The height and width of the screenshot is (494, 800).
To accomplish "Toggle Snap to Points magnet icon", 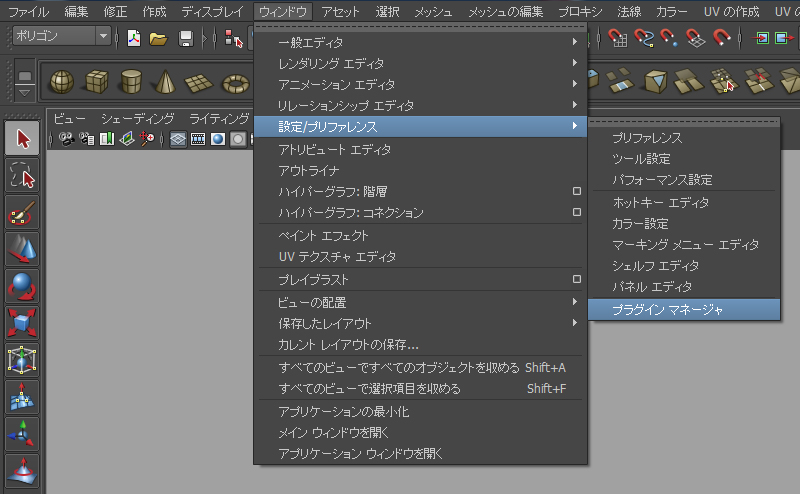I will pos(669,38).
